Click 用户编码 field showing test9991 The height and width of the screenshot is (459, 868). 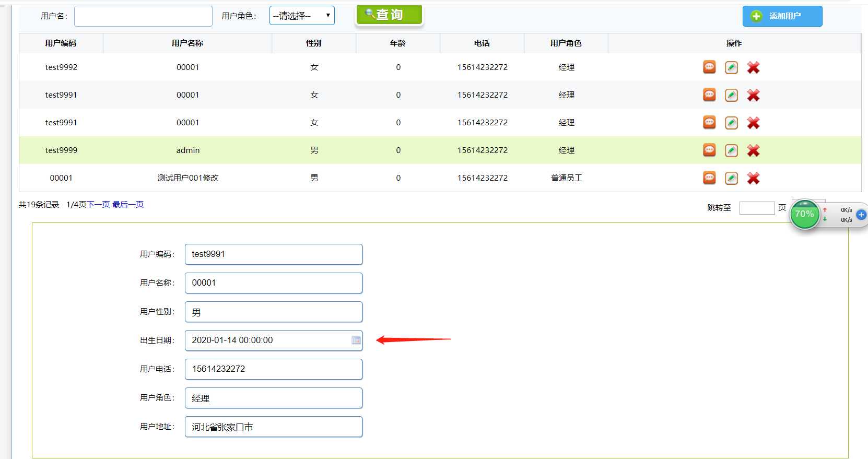tap(274, 254)
